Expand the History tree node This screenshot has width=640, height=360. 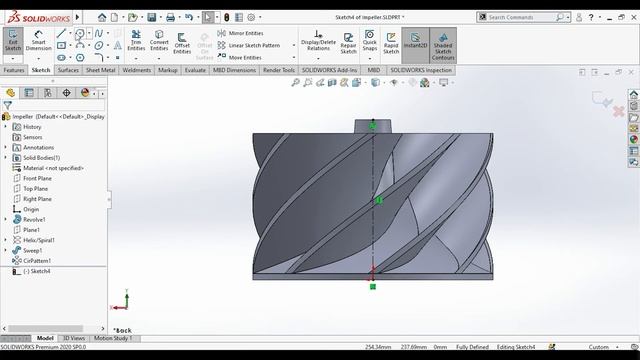tap(6, 127)
